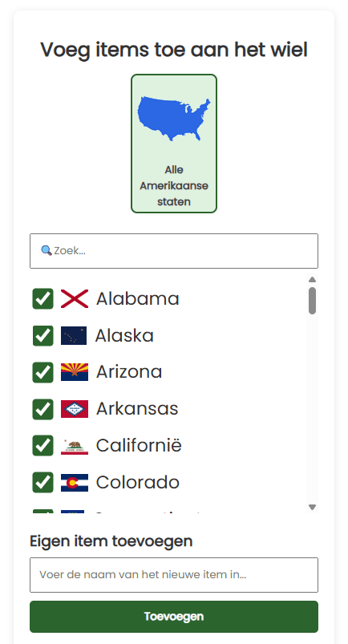Click the Arkansas flag icon
Image resolution: width=348 pixels, height=644 pixels.
tap(75, 409)
